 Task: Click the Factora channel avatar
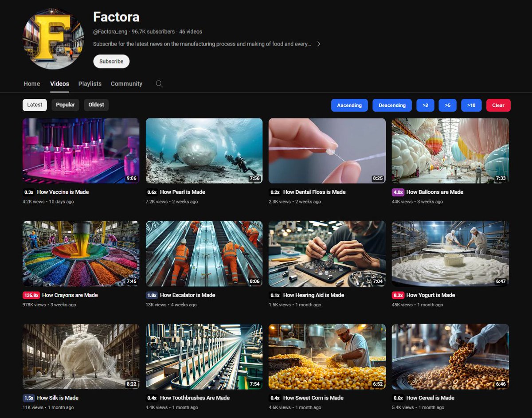coord(53,39)
